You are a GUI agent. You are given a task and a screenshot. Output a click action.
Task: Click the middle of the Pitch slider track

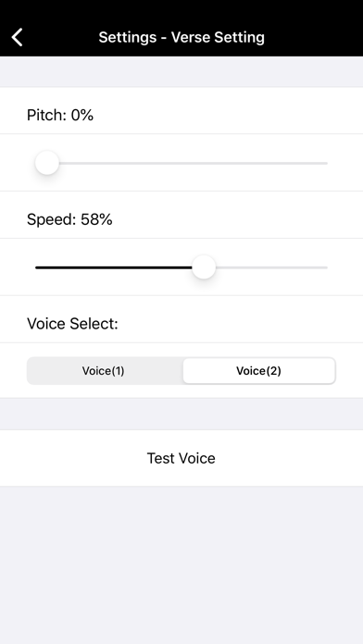[181, 163]
